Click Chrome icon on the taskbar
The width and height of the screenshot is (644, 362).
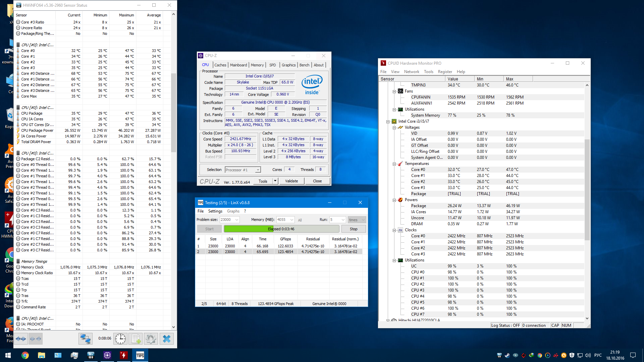click(x=25, y=355)
